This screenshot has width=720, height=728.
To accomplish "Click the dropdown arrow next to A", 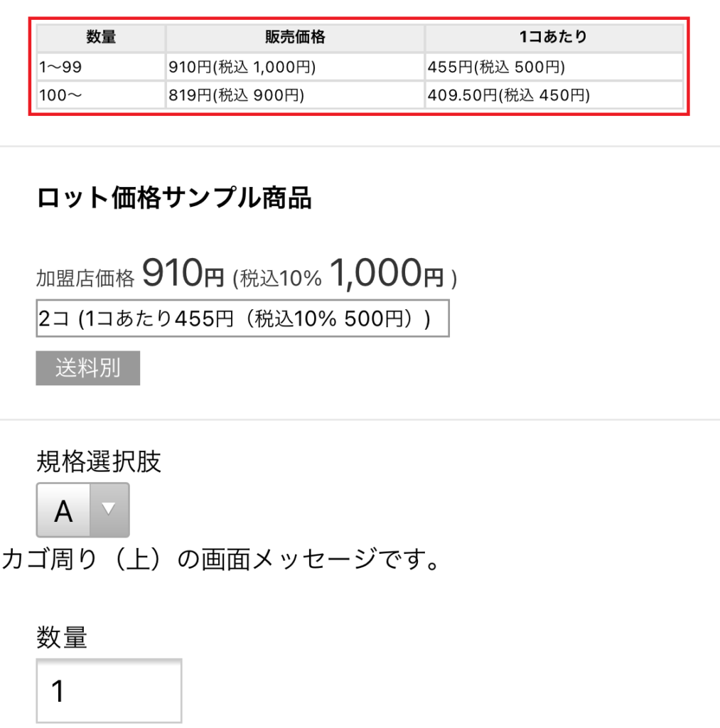I will coord(109,510).
